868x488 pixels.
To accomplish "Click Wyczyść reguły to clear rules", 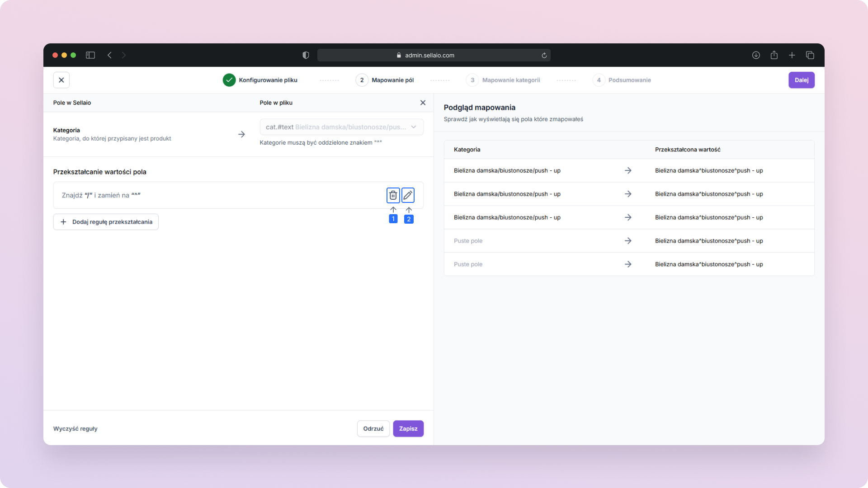I will [x=75, y=429].
